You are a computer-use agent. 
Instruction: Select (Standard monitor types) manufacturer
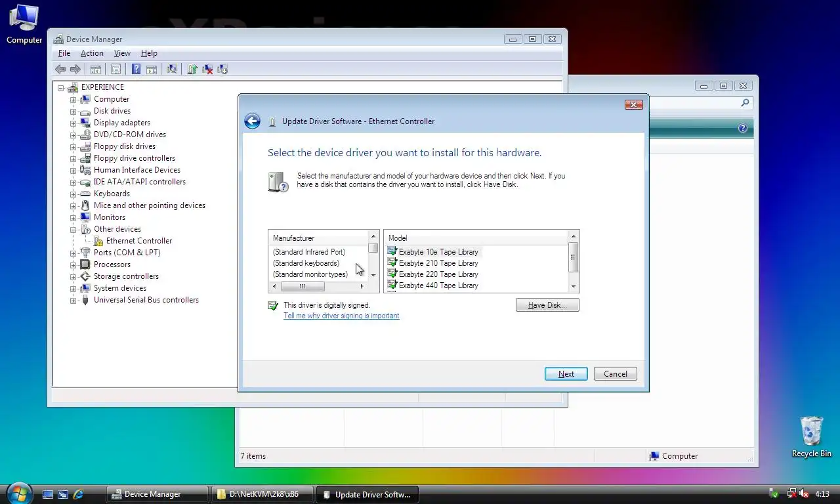tap(310, 274)
